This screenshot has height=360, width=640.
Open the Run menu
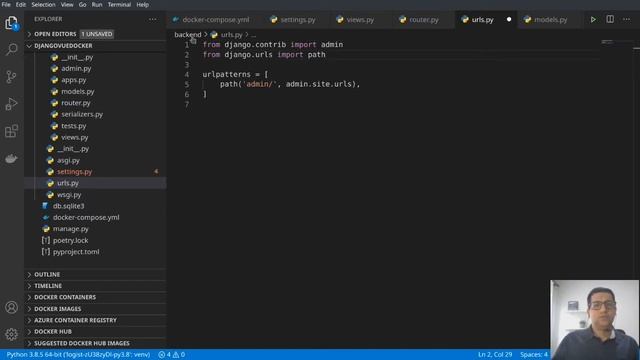97,4
